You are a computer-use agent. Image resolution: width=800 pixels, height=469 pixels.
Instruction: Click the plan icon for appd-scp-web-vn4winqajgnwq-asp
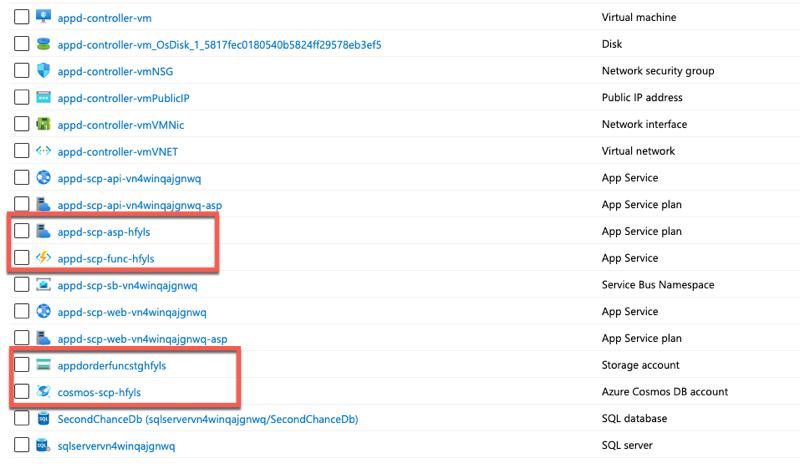pos(43,338)
